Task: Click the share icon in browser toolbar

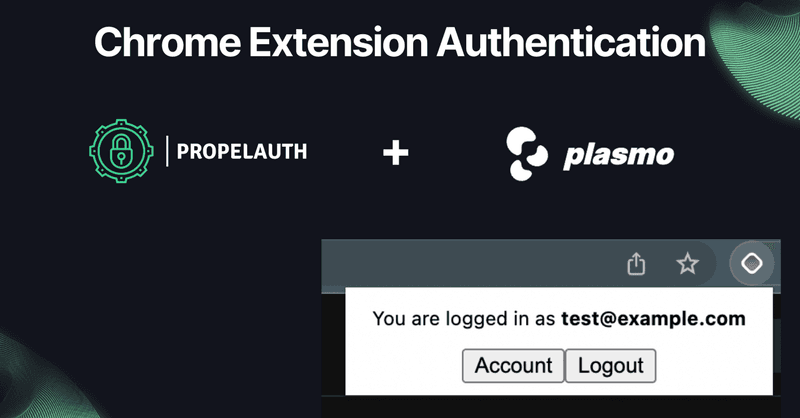Action: click(x=636, y=264)
